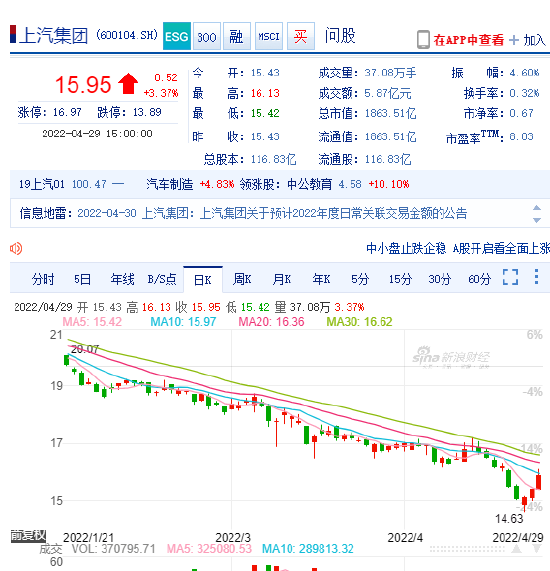550x571 pixels.
Task: Open the three-dot more options menu
Action: click(x=536, y=277)
